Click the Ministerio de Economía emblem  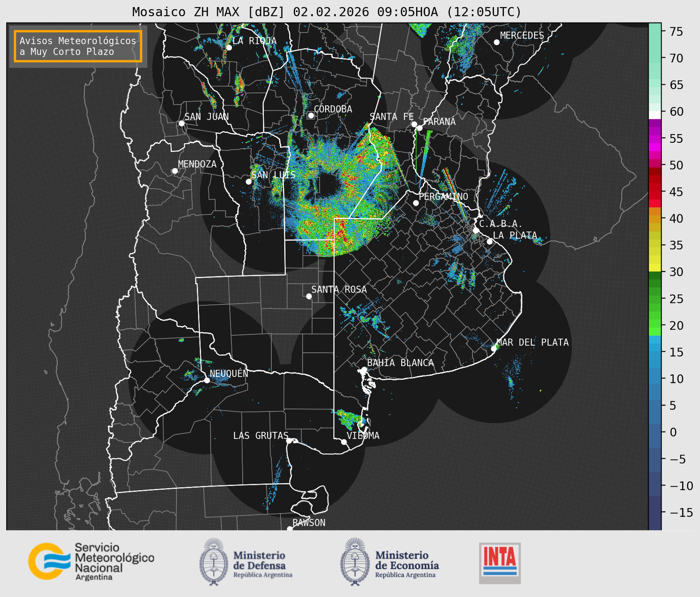point(355,562)
